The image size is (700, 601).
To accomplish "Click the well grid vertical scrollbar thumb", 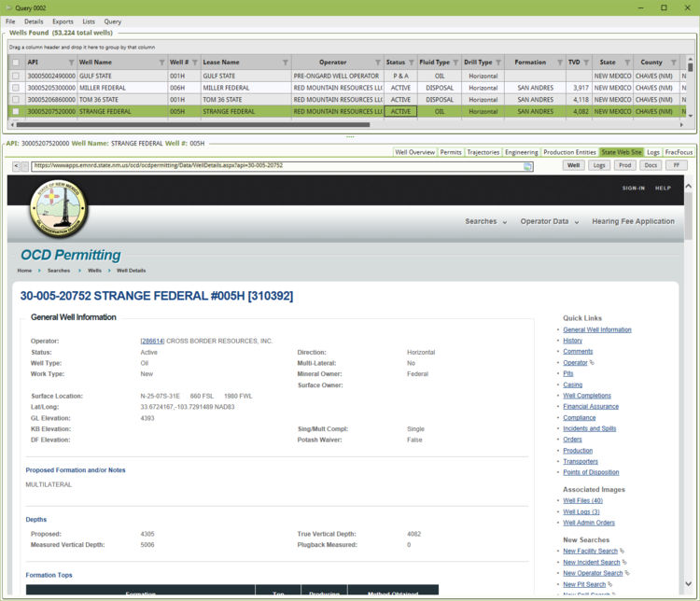I will (690, 67).
